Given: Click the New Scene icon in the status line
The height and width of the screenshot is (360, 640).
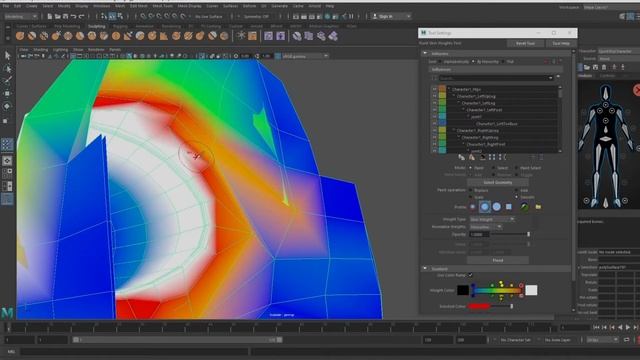Looking at the screenshot, I should click(x=49, y=16).
